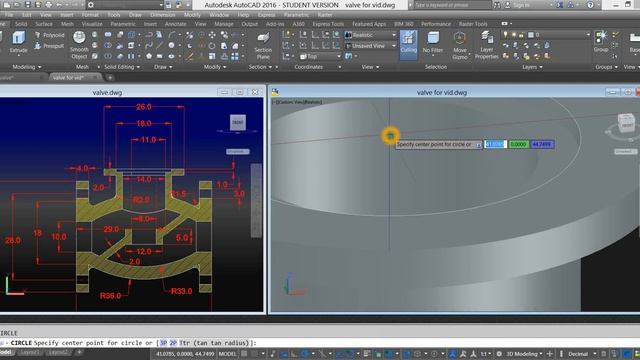
Task: Open the 3D Modeling workspace switcher
Action: click(524, 354)
